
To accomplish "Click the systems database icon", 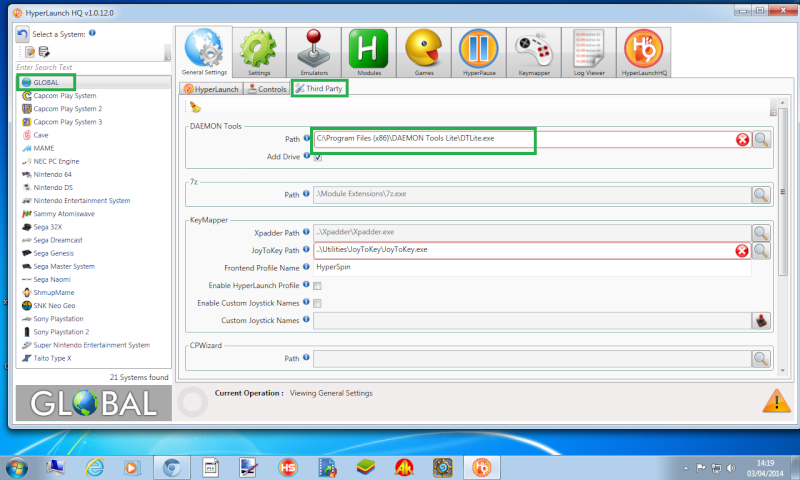I will coord(44,52).
